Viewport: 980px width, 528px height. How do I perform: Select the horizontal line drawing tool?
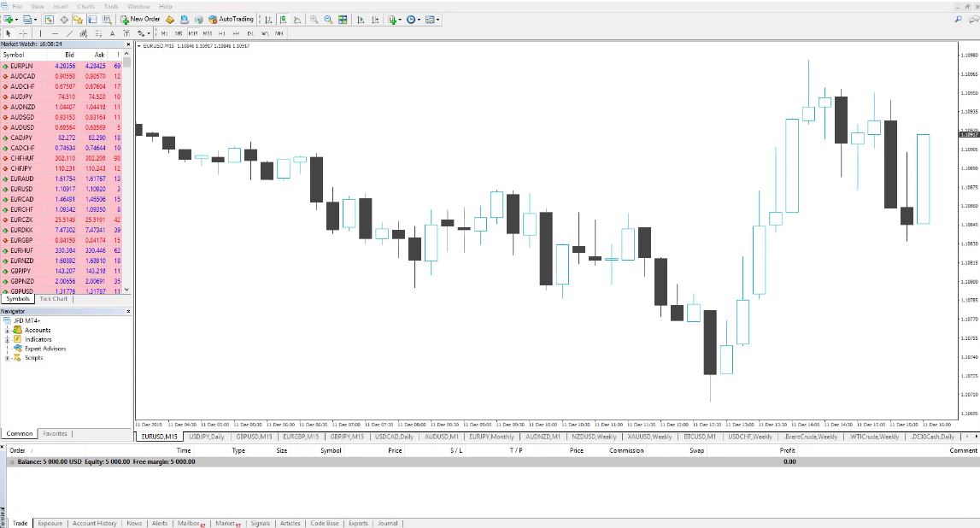[56, 33]
